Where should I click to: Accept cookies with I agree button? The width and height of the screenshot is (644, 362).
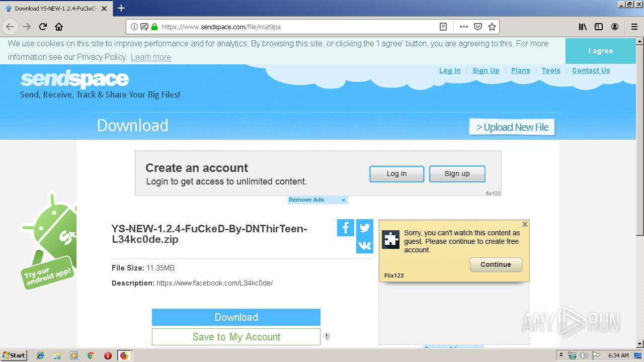(600, 51)
